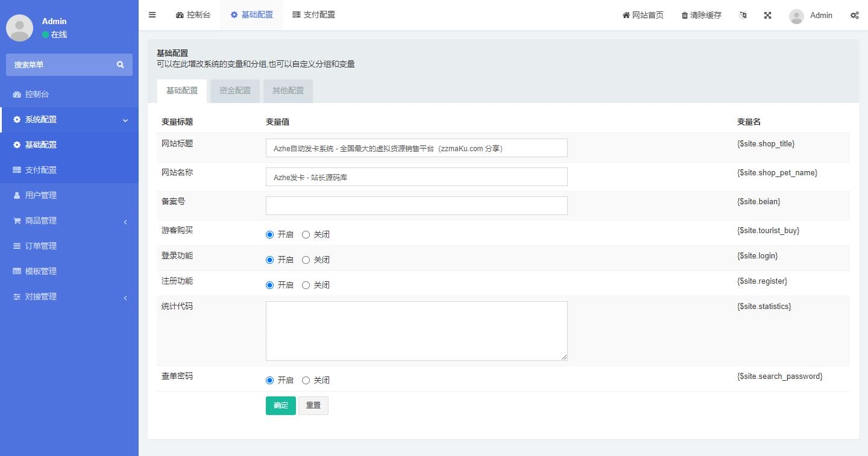Submit the form with the 确定 button
Screen dimensions: 868x456
pyautogui.click(x=280, y=405)
